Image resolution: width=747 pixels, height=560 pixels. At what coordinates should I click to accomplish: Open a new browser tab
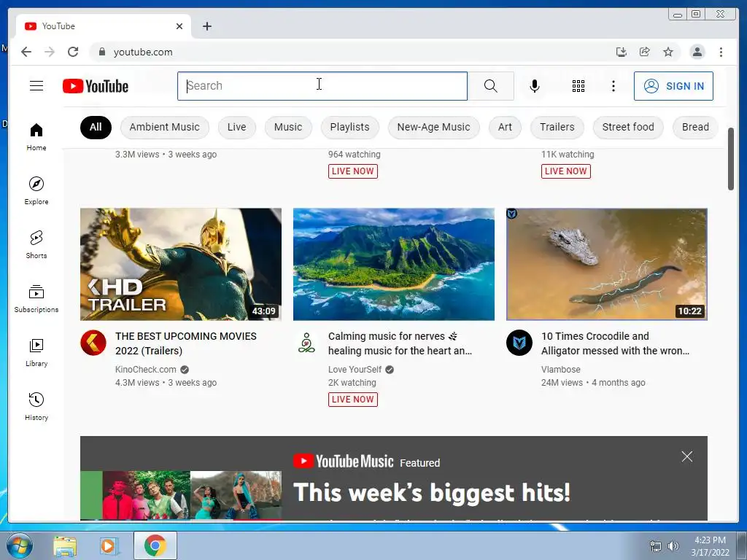(206, 26)
